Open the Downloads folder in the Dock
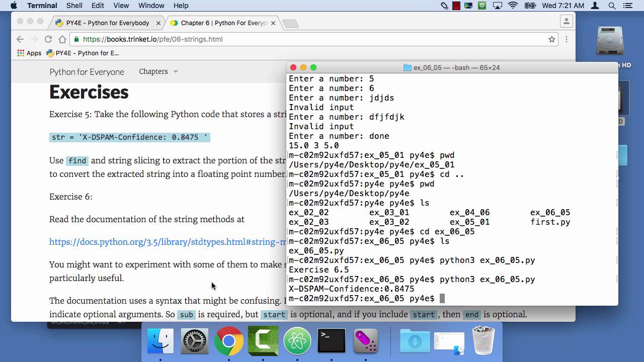 pos(415,341)
